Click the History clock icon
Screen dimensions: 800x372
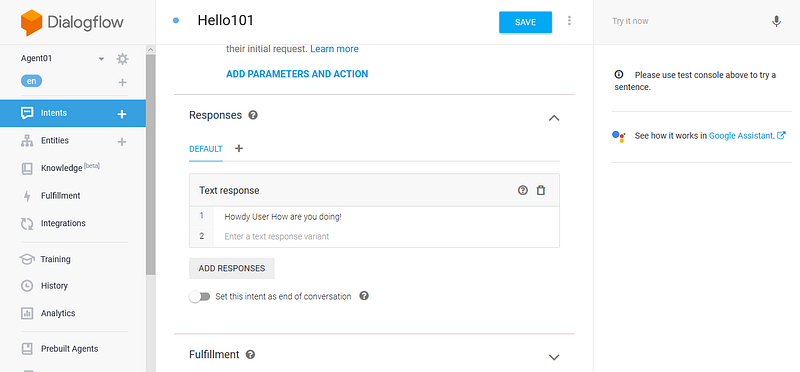(27, 286)
